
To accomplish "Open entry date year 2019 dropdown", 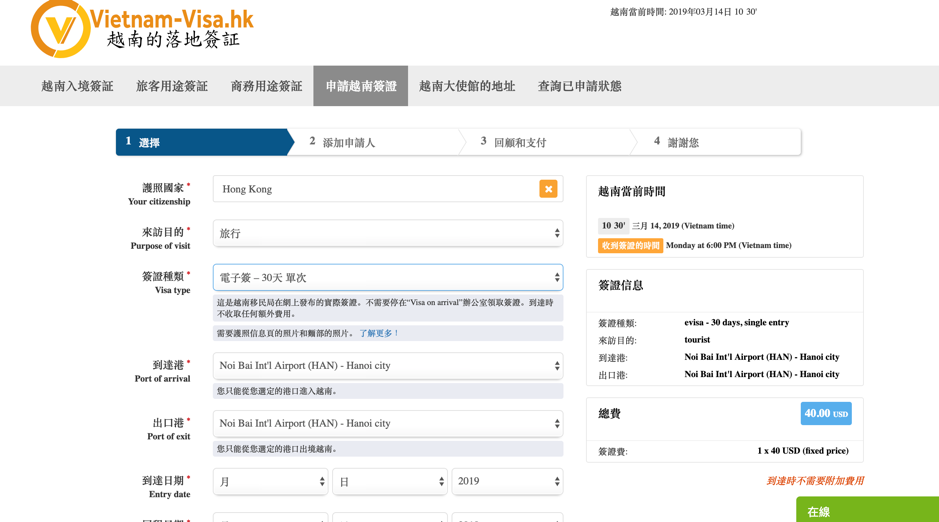I will tap(507, 482).
